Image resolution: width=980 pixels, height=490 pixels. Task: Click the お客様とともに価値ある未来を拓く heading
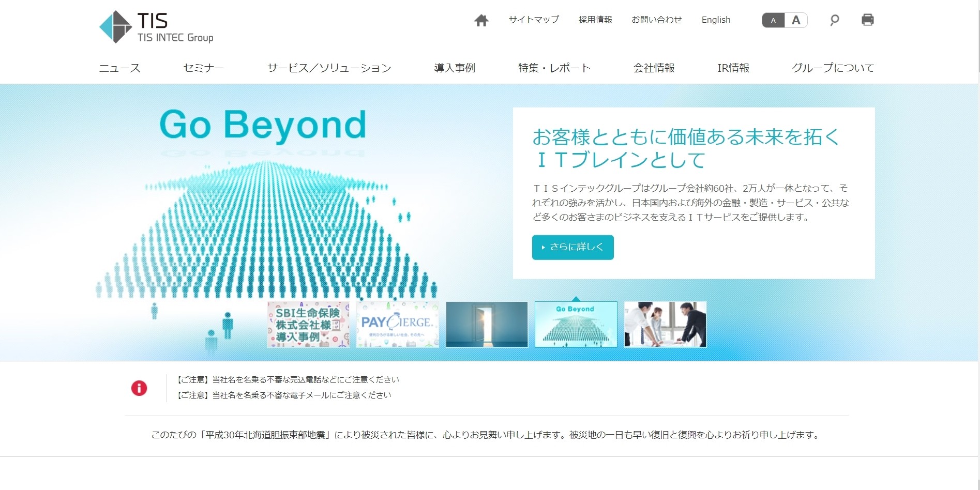pos(686,148)
